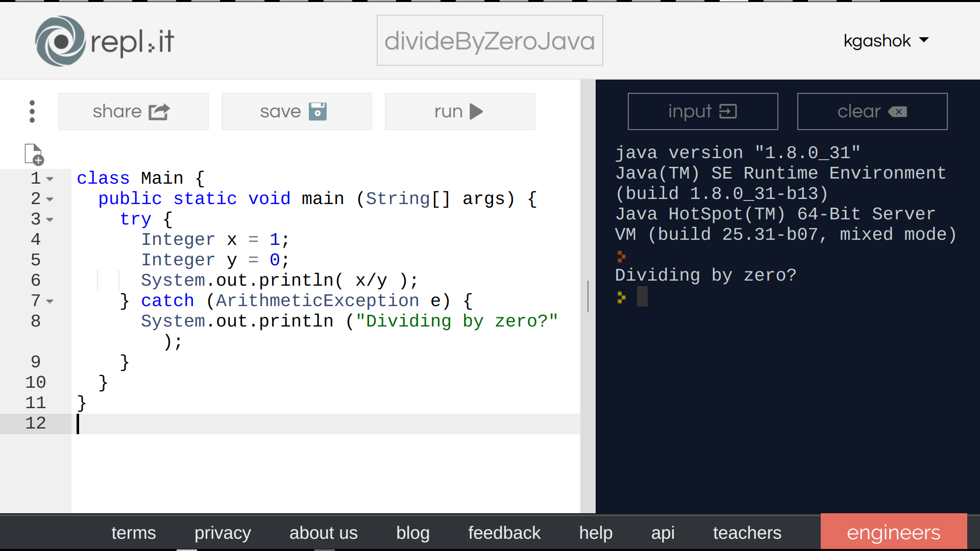Image resolution: width=980 pixels, height=551 pixels.
Task: Click line number 4 in gutter
Action: point(36,240)
